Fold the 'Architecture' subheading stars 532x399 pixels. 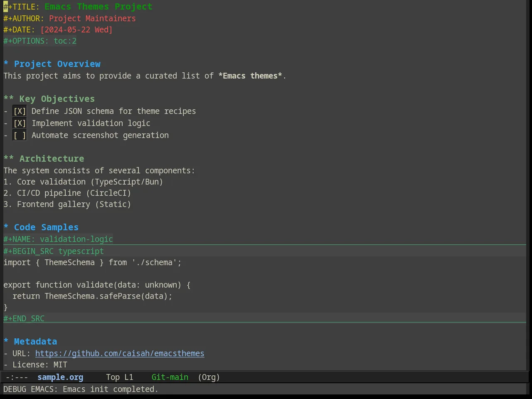coord(9,159)
